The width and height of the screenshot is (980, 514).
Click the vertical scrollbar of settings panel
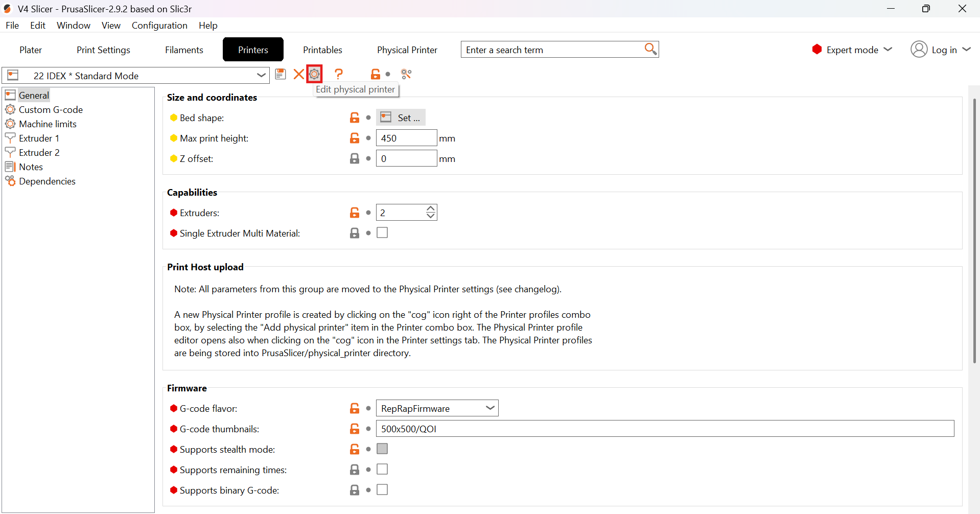(974, 231)
